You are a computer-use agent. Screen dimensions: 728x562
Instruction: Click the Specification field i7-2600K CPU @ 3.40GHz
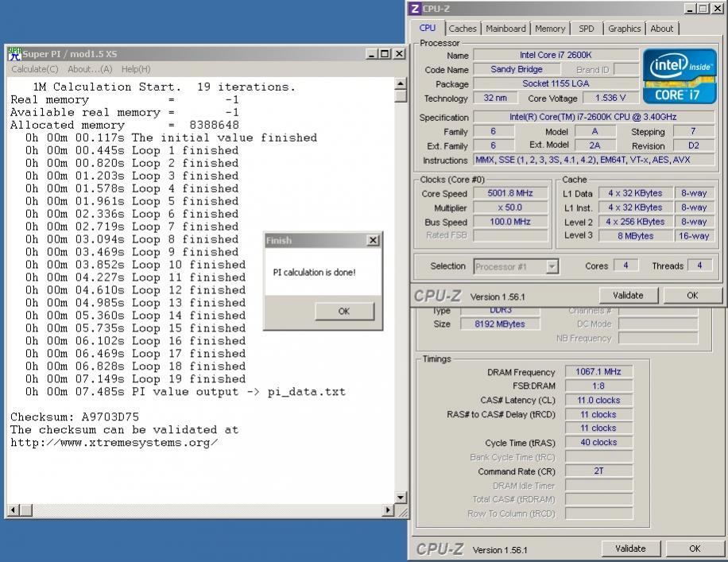593,117
